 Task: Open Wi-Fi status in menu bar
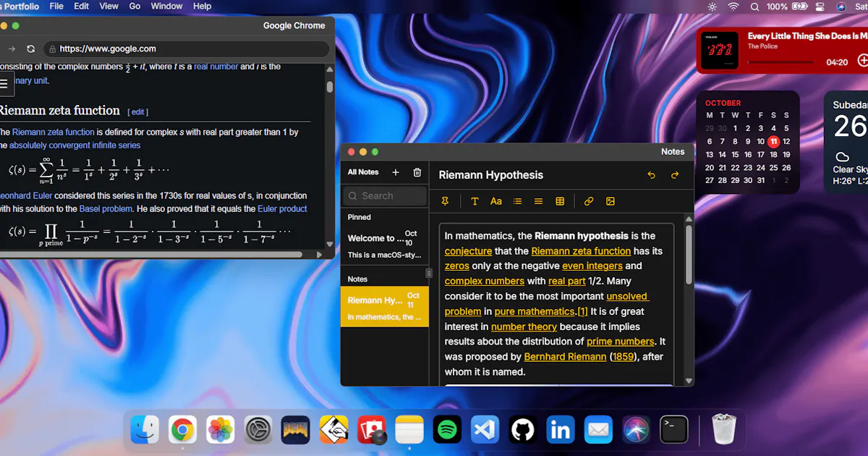(x=733, y=7)
